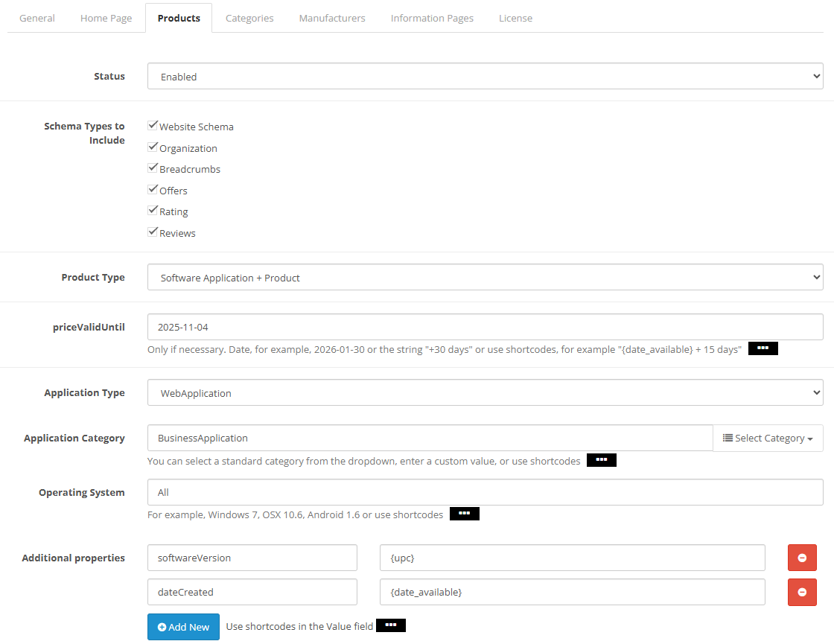Open the Application Type select box
This screenshot has height=644, width=834.
coord(485,393)
